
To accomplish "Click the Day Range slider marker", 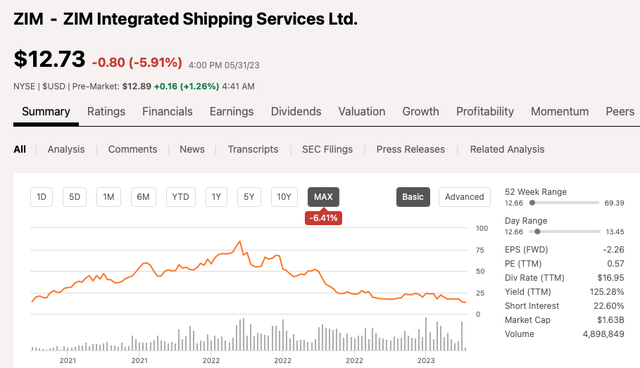I will 537,232.
